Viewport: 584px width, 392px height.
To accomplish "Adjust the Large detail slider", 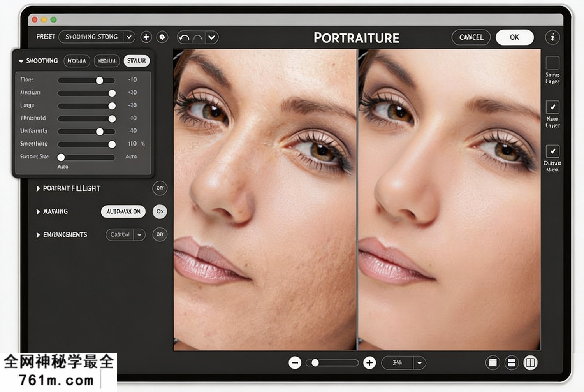I will click(x=86, y=106).
